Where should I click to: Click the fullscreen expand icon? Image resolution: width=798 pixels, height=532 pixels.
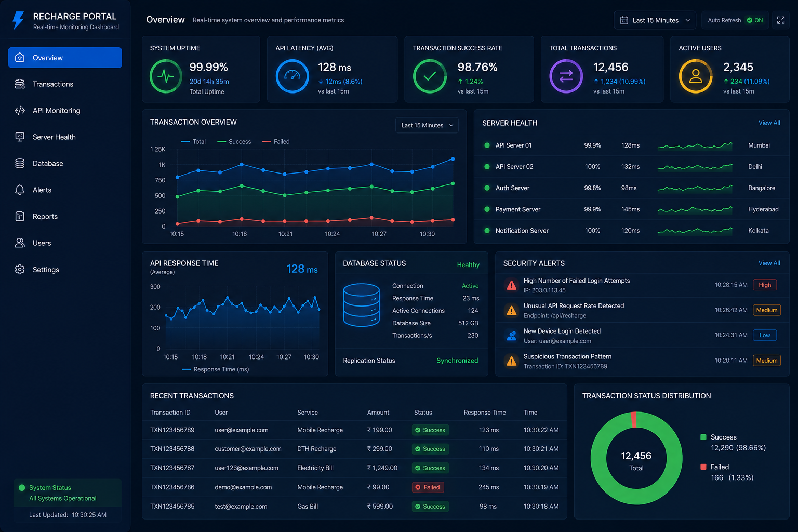click(780, 20)
